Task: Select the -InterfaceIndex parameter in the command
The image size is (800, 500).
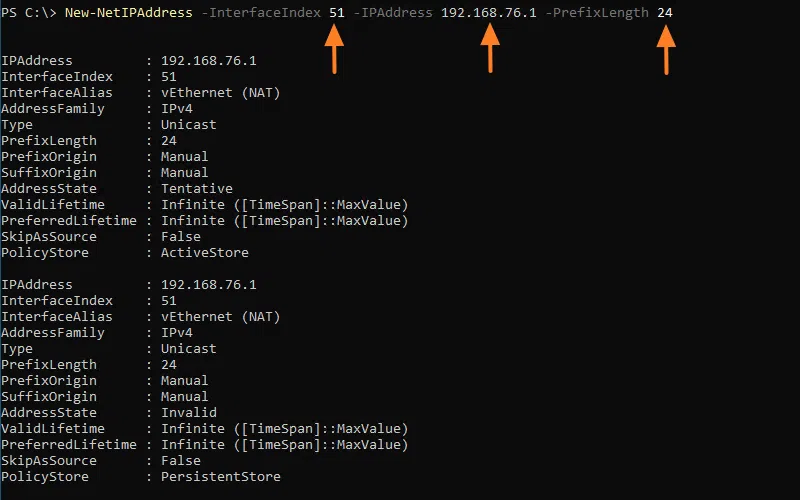Action: (261, 12)
